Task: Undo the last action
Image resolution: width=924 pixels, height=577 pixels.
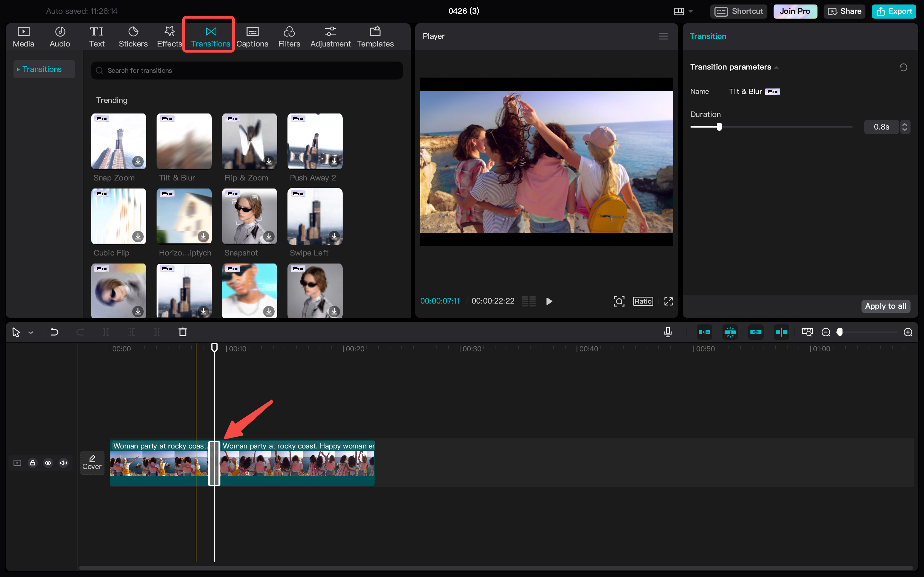Action: tap(54, 332)
